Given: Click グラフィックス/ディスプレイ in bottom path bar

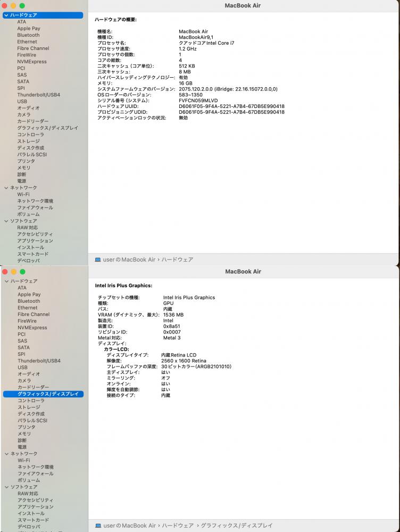Looking at the screenshot, I should [237, 526].
